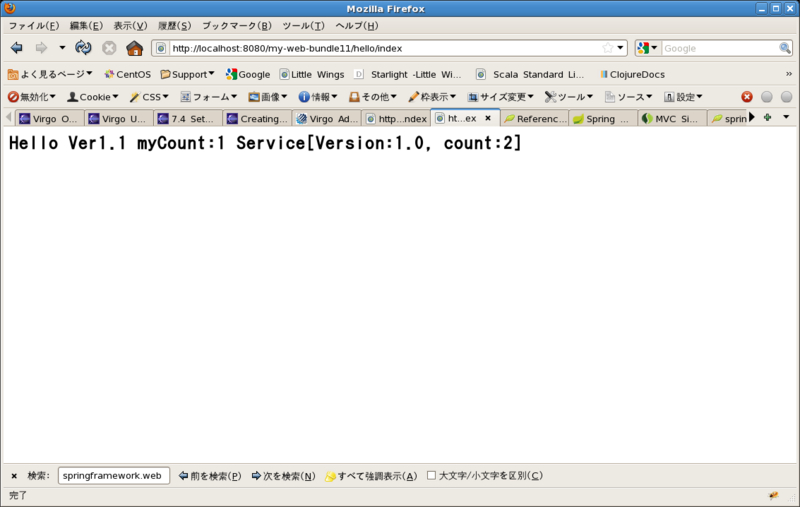Switch to the Virgo O... tab

tap(49, 119)
